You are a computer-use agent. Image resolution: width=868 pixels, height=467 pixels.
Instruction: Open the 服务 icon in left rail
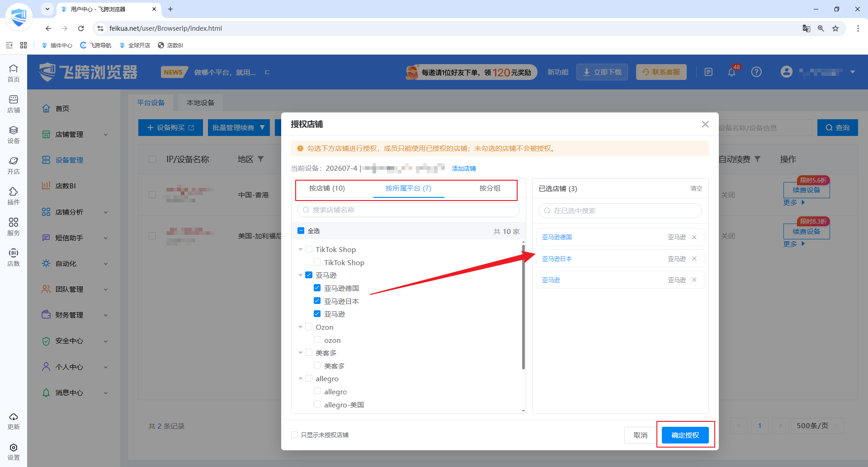pos(14,226)
